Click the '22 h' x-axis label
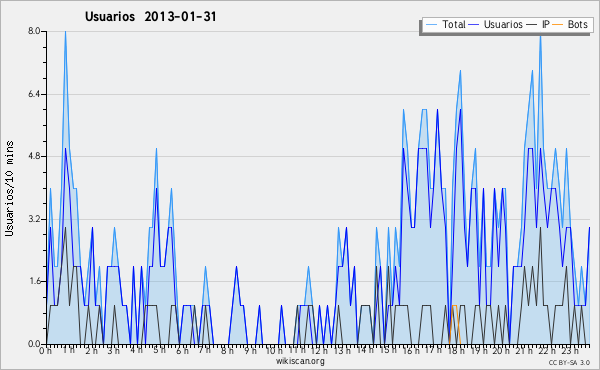600x370 pixels. (x=546, y=351)
